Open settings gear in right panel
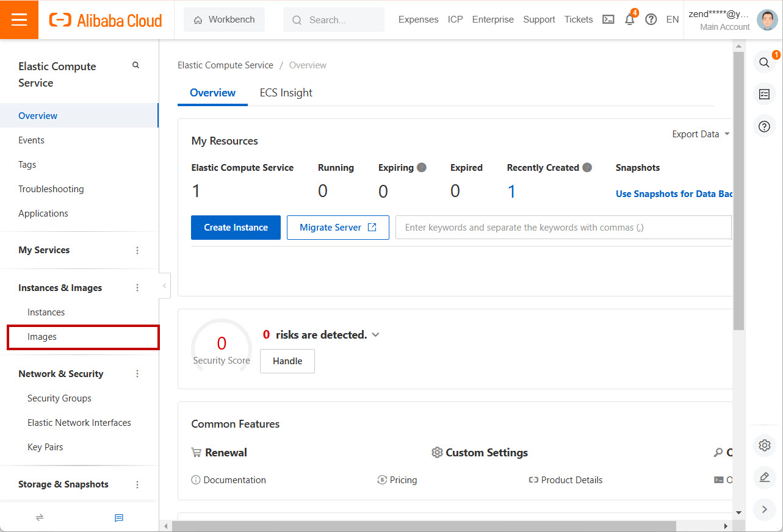783x532 pixels. click(x=764, y=445)
